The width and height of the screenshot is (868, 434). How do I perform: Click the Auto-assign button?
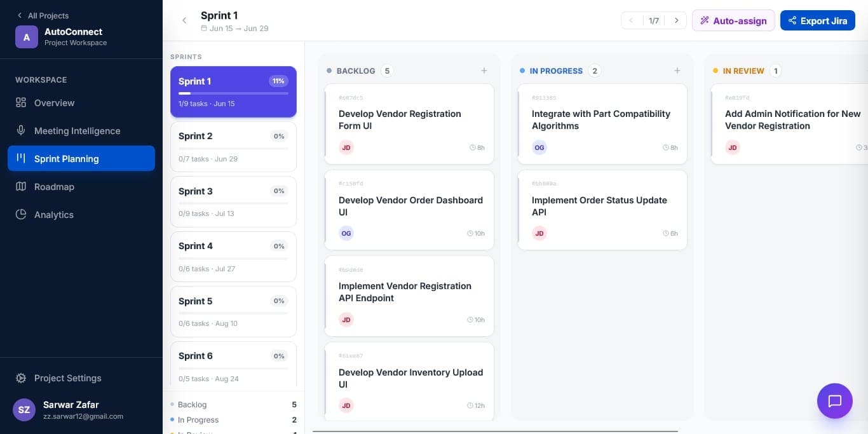tap(733, 20)
